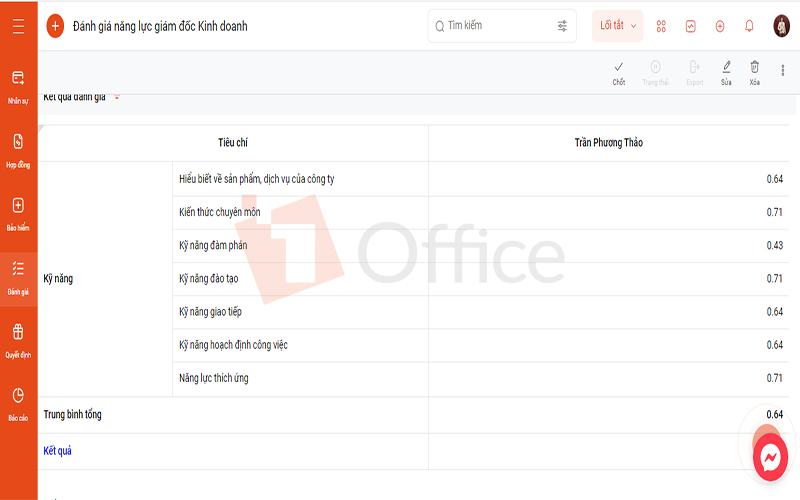This screenshot has height=500, width=800.
Task: Click the Kết quả link
Action: click(57, 451)
